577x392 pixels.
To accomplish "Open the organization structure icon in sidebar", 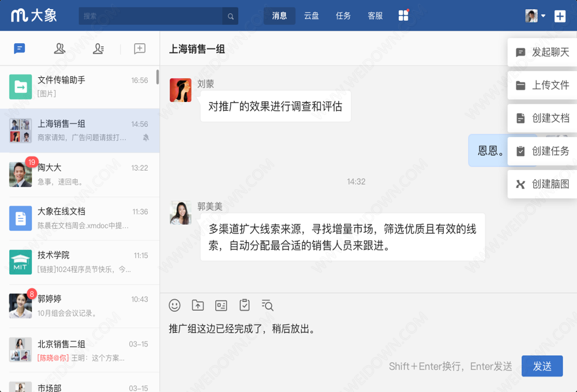I will tap(99, 49).
